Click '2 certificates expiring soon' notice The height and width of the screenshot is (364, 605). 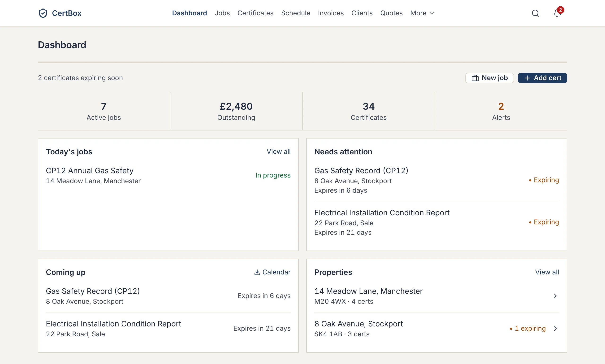coord(80,78)
